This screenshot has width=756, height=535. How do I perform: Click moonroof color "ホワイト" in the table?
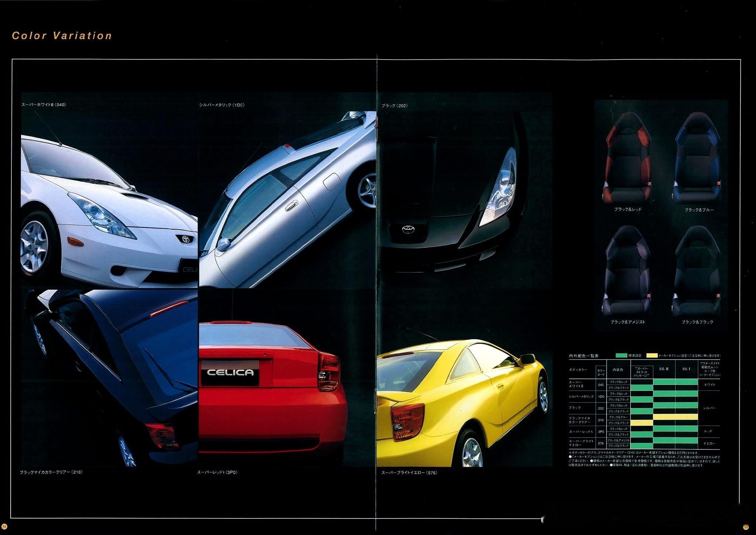pyautogui.click(x=709, y=385)
